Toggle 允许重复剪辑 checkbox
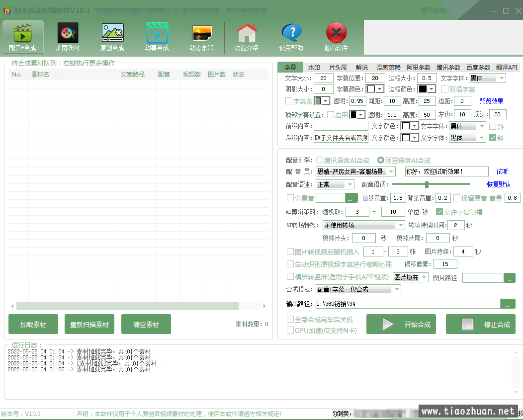The image size is (523, 420). (439, 212)
